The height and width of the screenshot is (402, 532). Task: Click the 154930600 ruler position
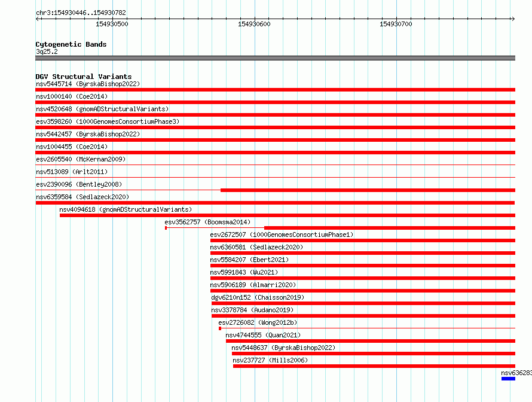click(254, 24)
